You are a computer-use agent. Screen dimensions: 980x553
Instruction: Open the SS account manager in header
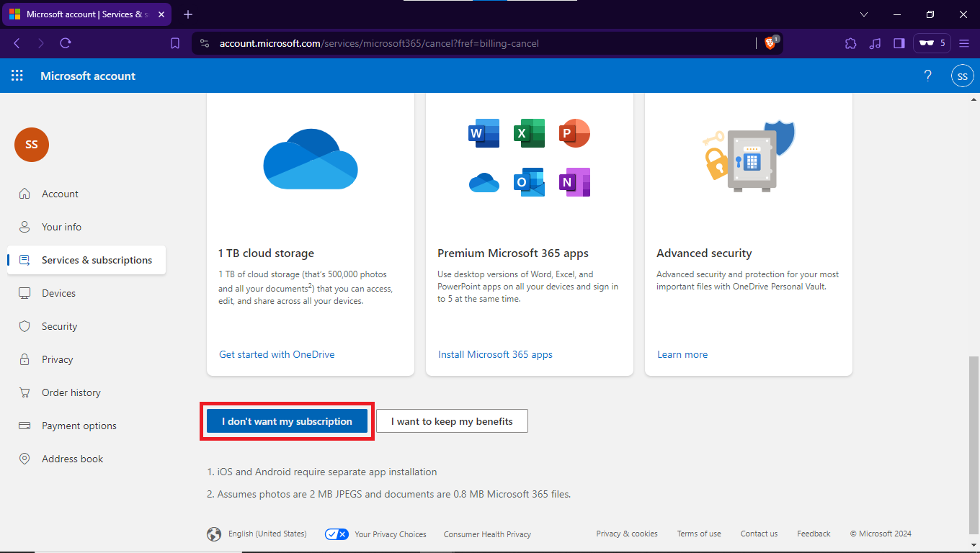(963, 76)
